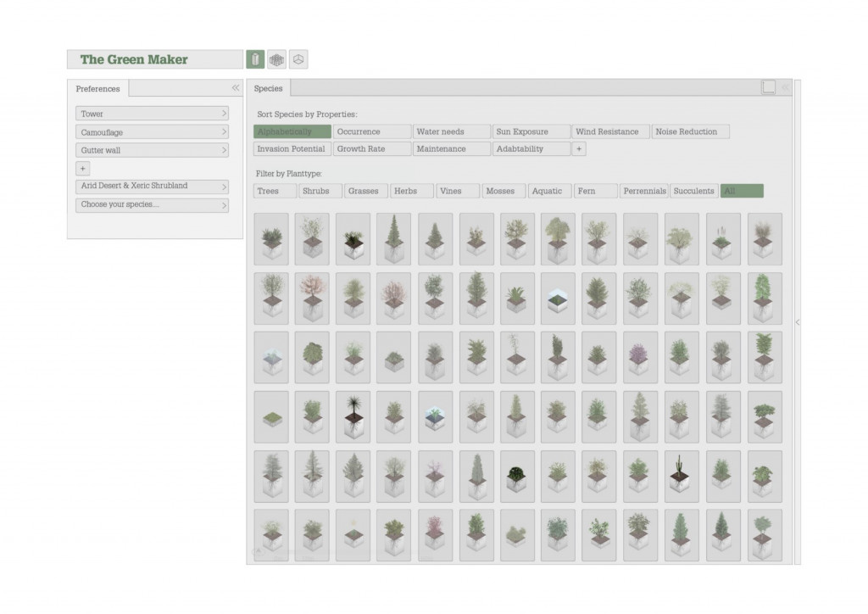868x614 pixels.
Task: Toggle the All plant types filter
Action: (x=742, y=191)
